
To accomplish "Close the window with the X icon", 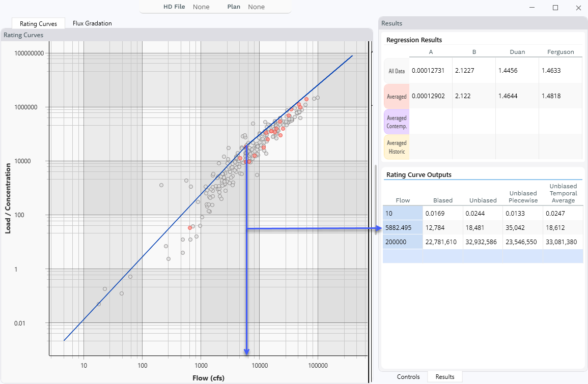I will (578, 8).
